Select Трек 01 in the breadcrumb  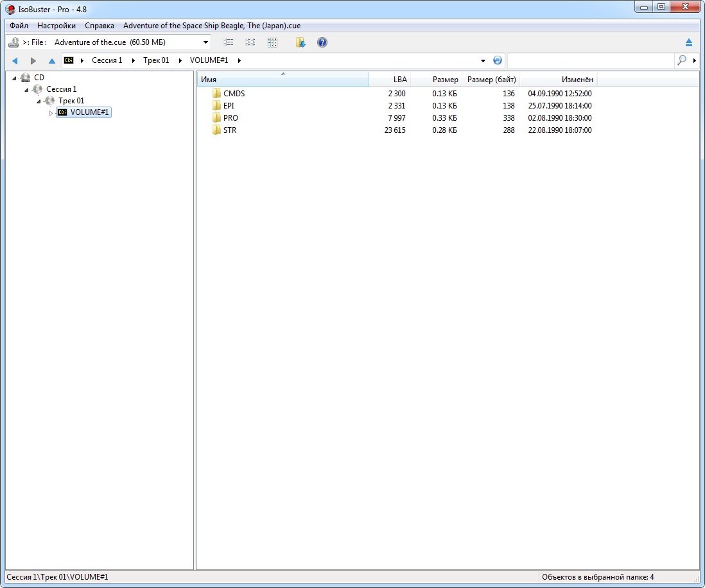(x=156, y=60)
